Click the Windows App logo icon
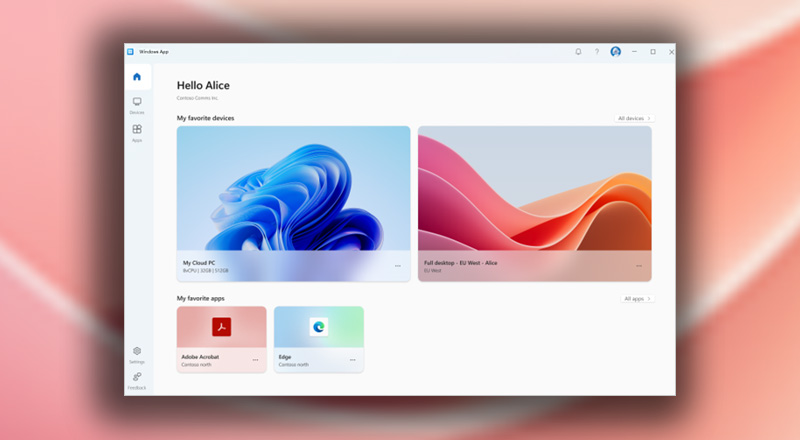Image resolution: width=800 pixels, height=440 pixels. point(130,52)
